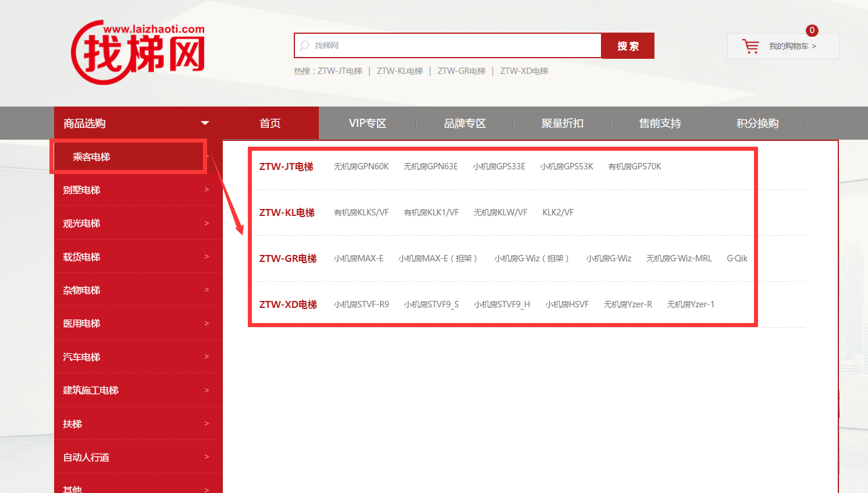Select 汽车电梯 in sidebar

click(x=81, y=357)
